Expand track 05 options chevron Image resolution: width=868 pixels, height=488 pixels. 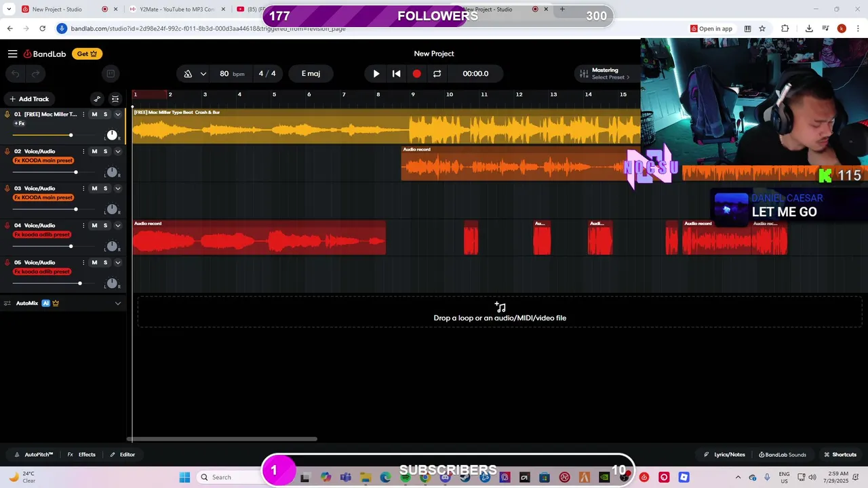pyautogui.click(x=117, y=262)
